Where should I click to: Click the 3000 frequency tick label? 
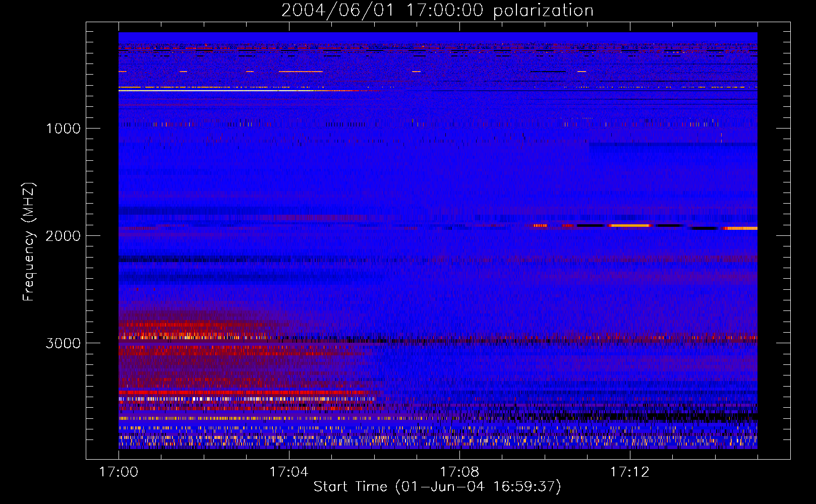point(63,343)
